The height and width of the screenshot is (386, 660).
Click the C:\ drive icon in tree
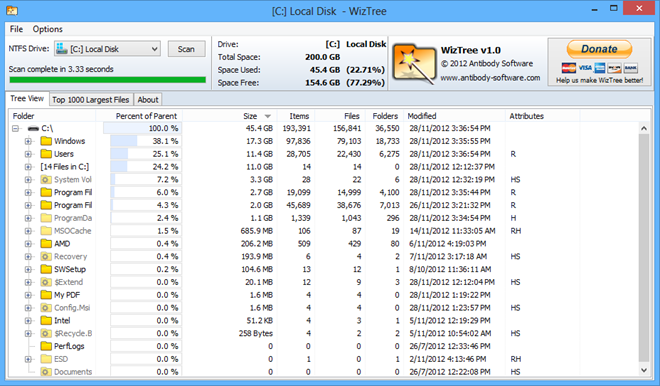tap(33, 128)
